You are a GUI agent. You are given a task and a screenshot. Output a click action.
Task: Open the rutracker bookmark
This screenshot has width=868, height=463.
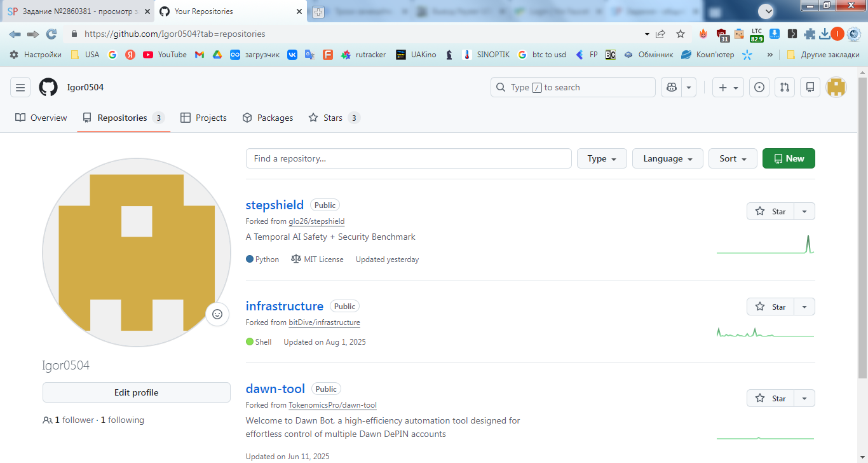tap(363, 55)
